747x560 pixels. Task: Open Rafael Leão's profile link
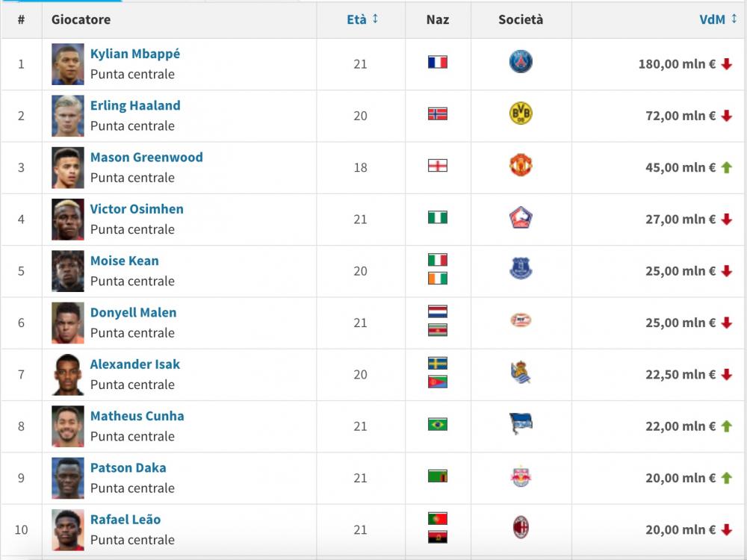pyautogui.click(x=125, y=520)
